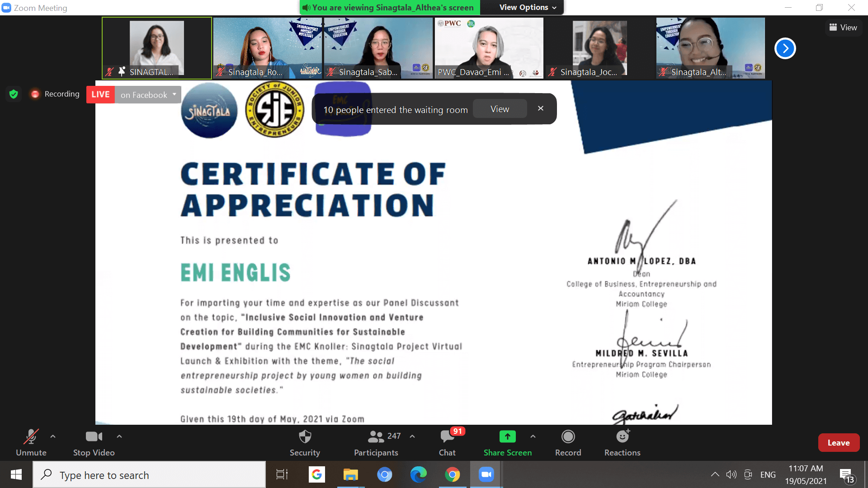Open Task View on taskbar
The width and height of the screenshot is (868, 488).
coord(282,474)
